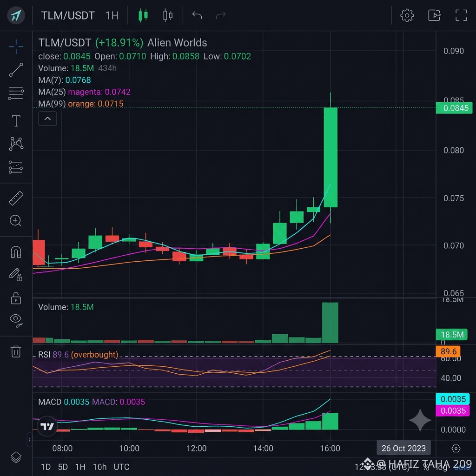
Task: Toggle hide all drawings eye icon
Action: [16, 321]
